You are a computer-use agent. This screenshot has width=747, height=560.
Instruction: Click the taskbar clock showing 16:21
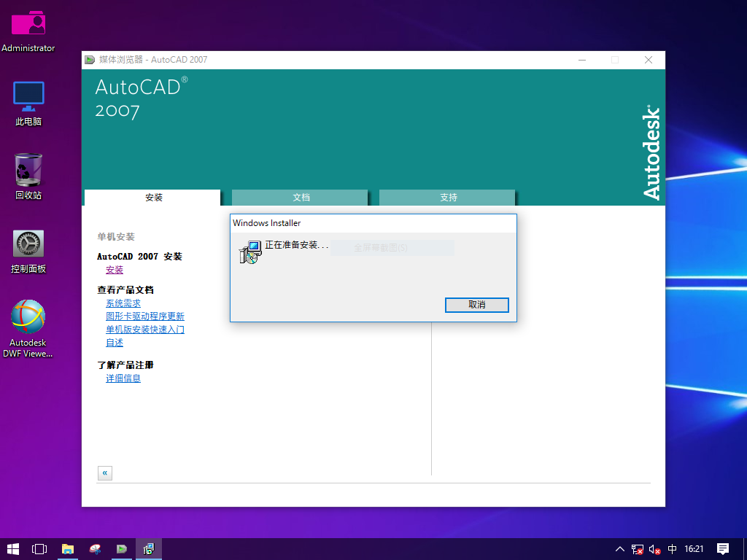(694, 549)
